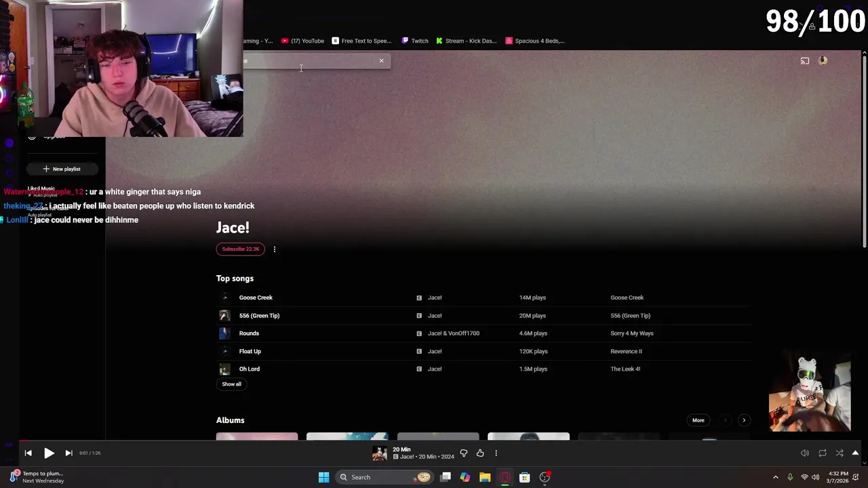Skip to the next track
Viewport: 868px width, 488px height.
tap(68, 453)
